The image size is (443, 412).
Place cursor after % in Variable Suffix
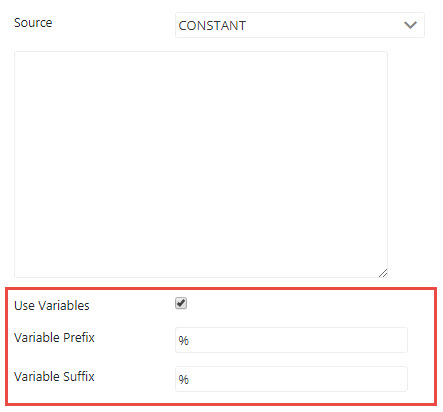pyautogui.click(x=189, y=379)
